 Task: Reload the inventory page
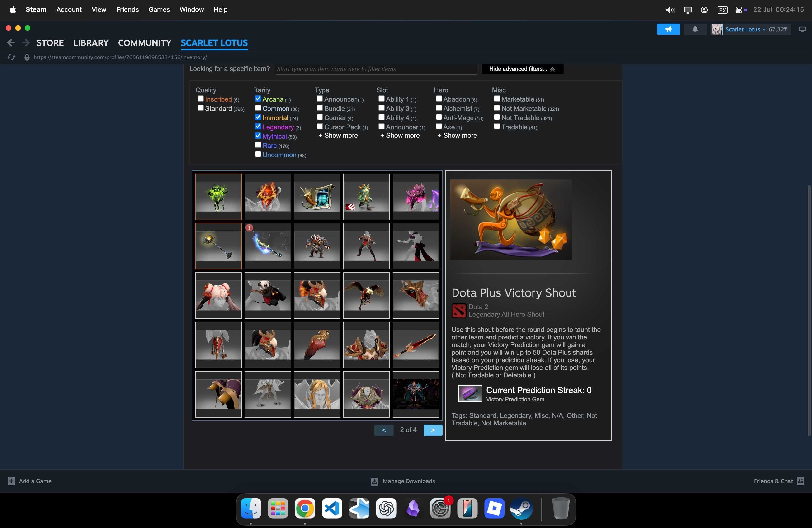(x=11, y=57)
